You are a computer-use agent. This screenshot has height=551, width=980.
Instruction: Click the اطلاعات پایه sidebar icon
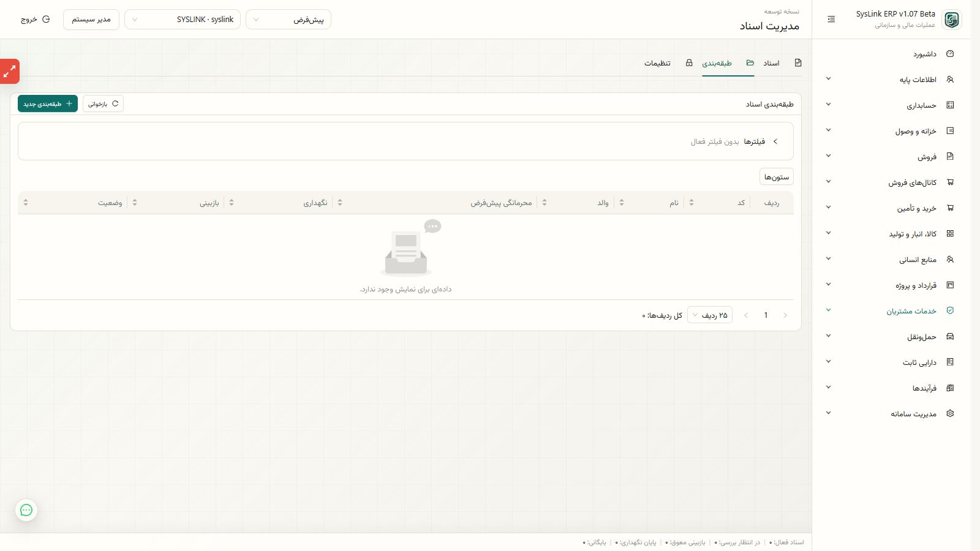950,80
